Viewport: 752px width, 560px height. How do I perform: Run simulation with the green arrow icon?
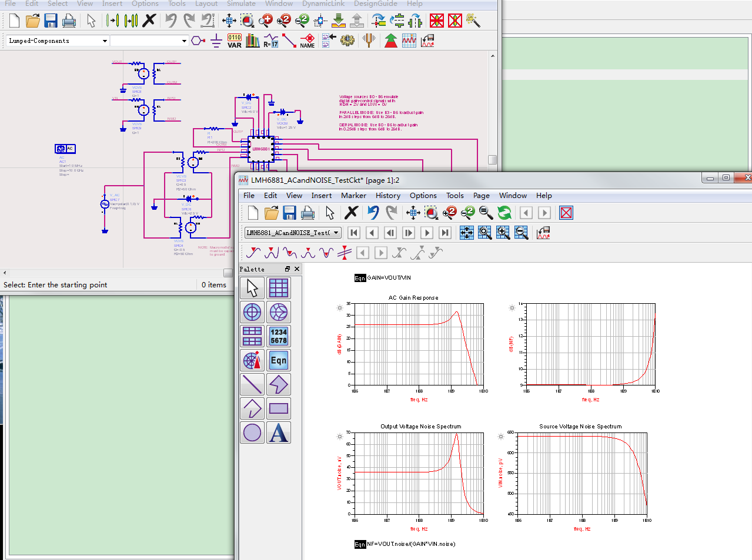pos(391,41)
